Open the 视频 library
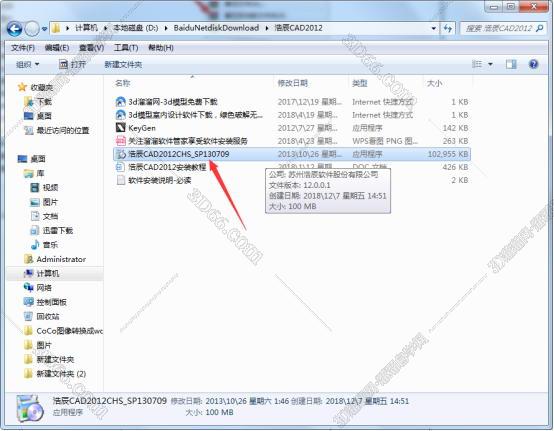Screen dimensions: 554x431 [50, 188]
